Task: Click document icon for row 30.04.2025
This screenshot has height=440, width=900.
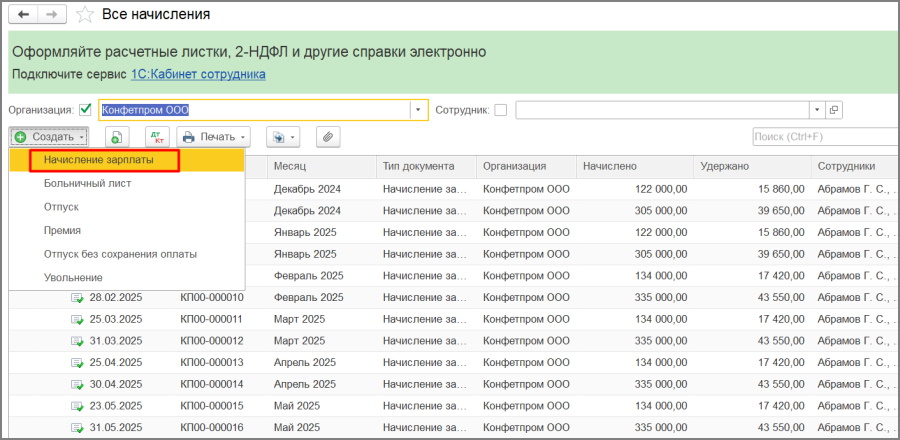Action: click(x=77, y=384)
